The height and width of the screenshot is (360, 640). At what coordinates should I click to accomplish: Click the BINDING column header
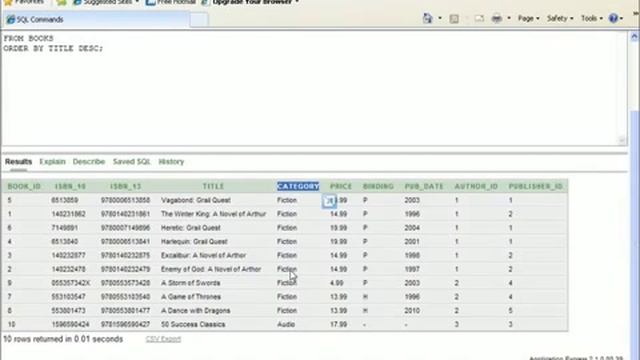pyautogui.click(x=378, y=187)
